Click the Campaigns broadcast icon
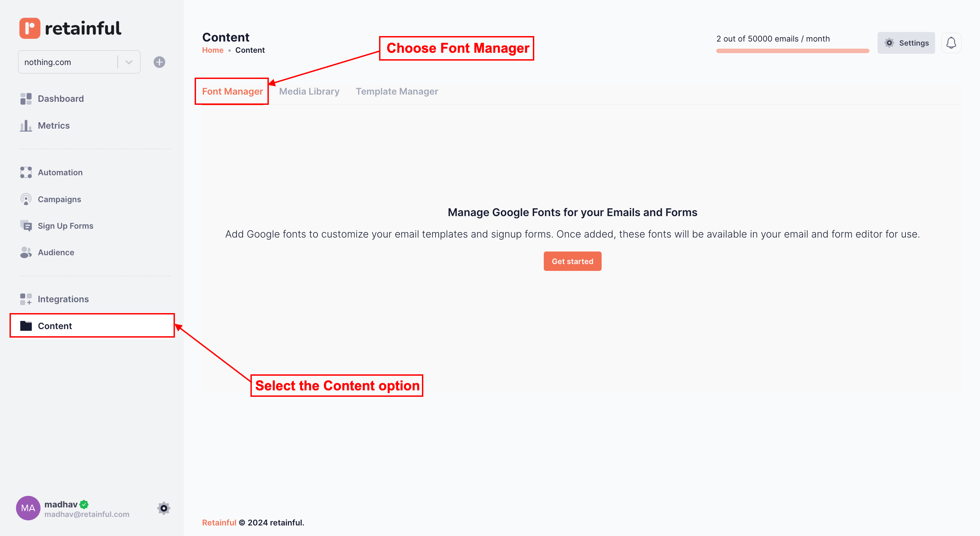 26,199
